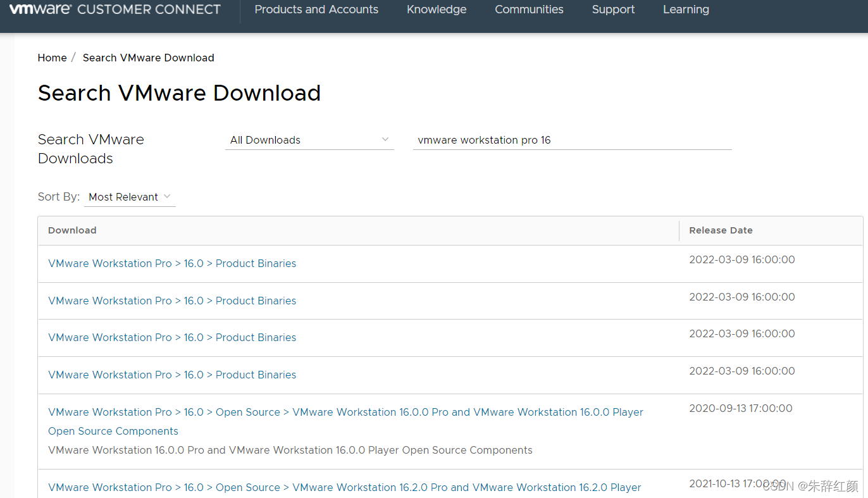The height and width of the screenshot is (498, 868).
Task: Open the Learning menu
Action: pyautogui.click(x=686, y=9)
